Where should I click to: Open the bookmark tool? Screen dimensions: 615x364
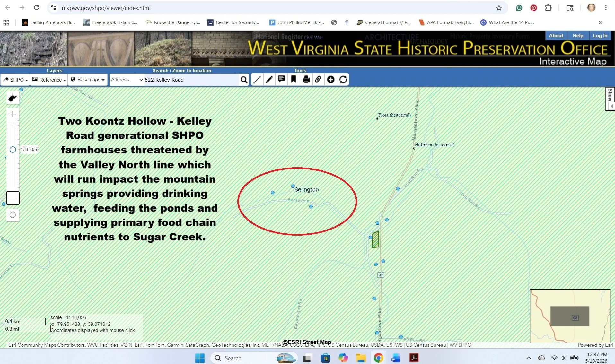point(294,80)
